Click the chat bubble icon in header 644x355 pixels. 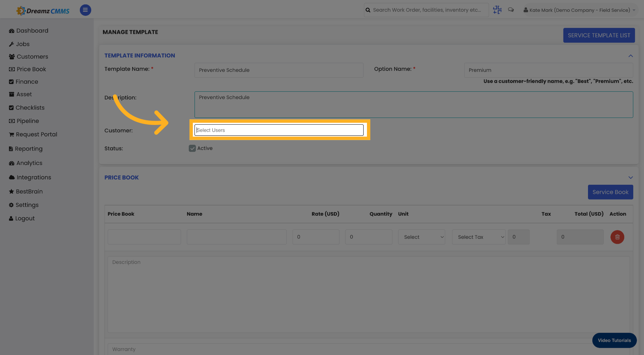[x=511, y=10]
